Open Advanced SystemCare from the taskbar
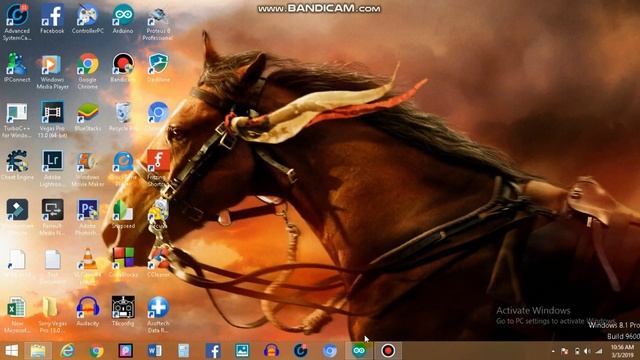 (x=300, y=351)
